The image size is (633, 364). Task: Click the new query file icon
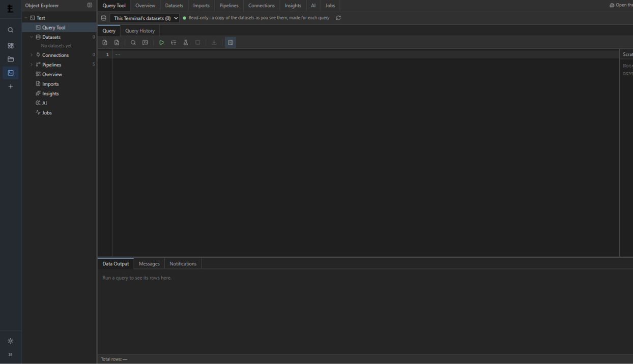(105, 43)
